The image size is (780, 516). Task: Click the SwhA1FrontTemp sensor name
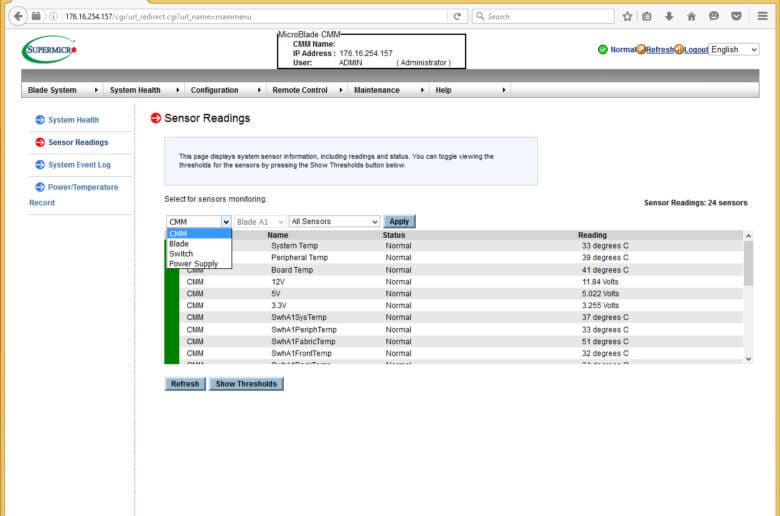tap(301, 353)
